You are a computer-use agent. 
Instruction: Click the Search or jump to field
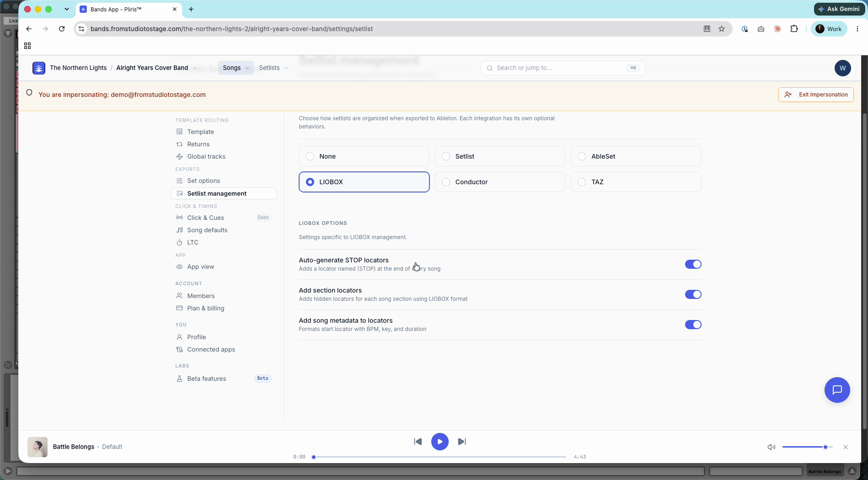563,68
